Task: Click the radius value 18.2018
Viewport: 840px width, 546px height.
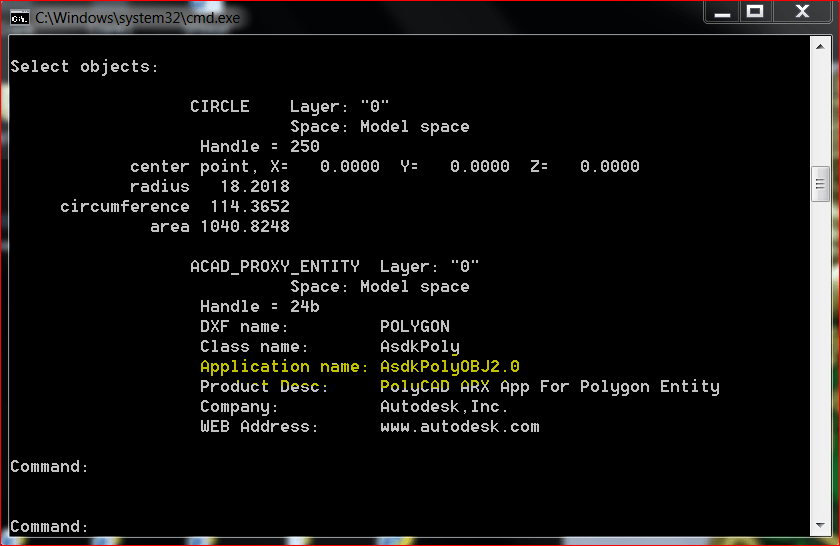Action: (x=255, y=186)
